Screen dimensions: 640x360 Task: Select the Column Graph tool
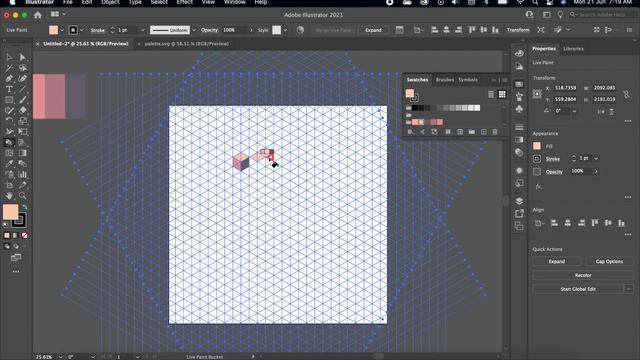tap(23, 174)
